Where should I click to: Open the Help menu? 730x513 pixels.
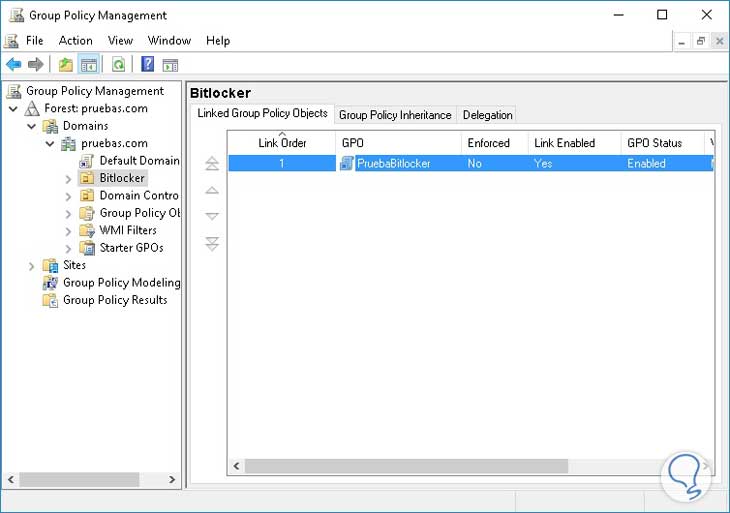tap(218, 40)
